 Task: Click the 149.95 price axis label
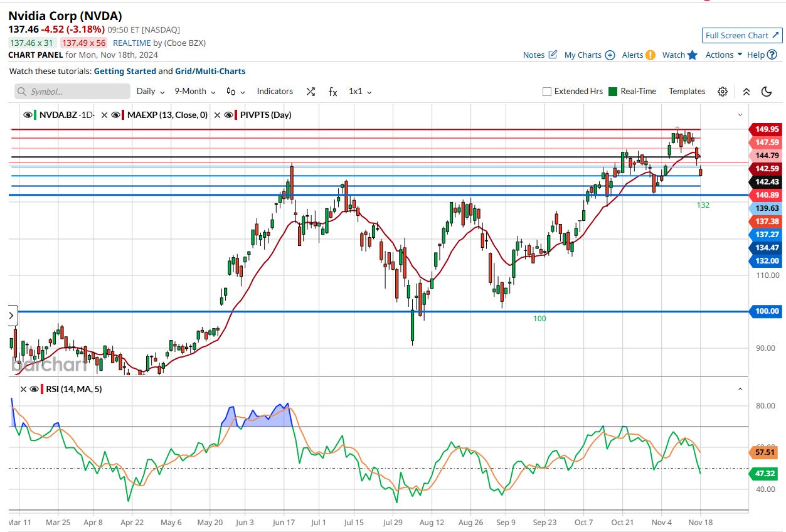pyautogui.click(x=765, y=129)
